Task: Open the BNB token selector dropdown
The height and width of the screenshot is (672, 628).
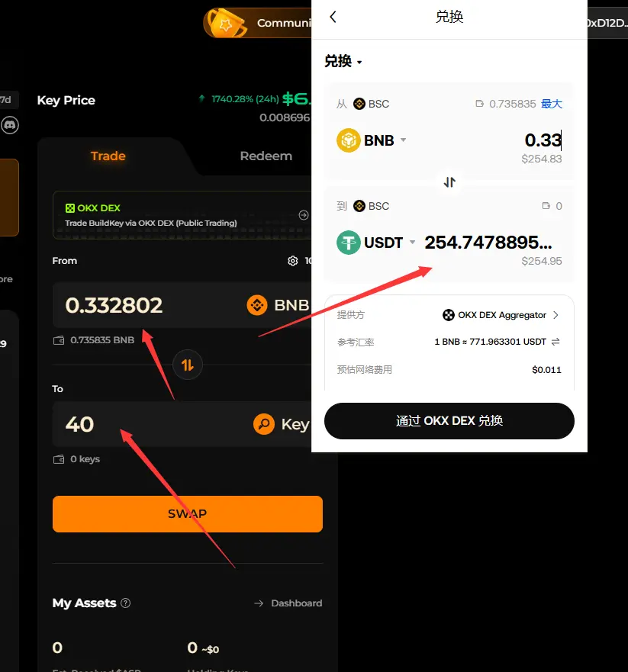Action: (x=372, y=140)
